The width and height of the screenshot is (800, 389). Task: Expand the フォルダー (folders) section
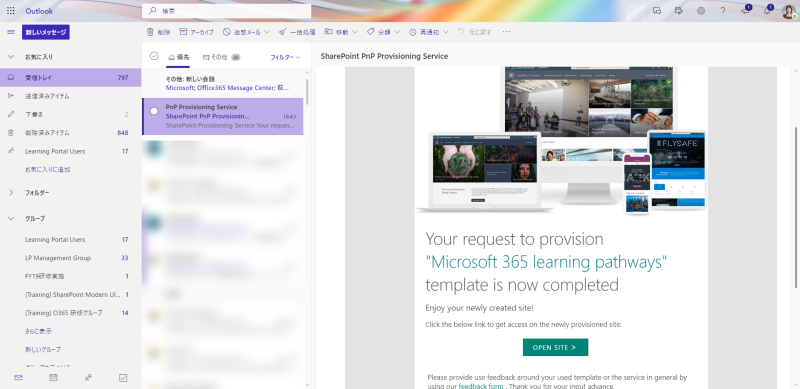(x=11, y=192)
